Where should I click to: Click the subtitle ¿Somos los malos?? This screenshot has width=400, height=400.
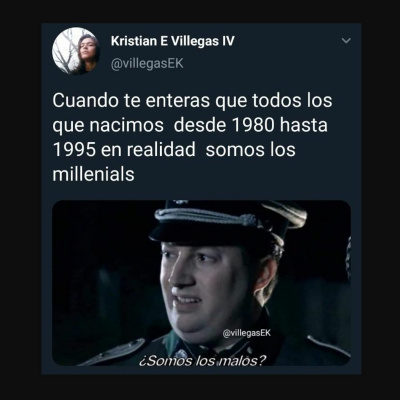(203, 360)
